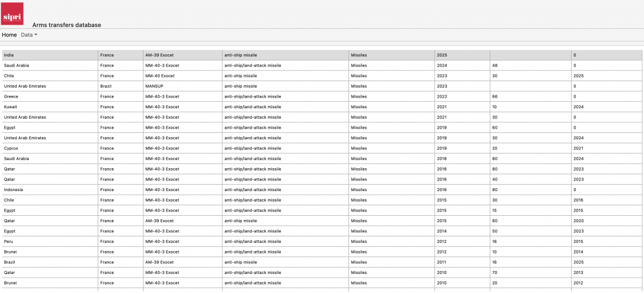644x294 pixels.
Task: Click the 2012 delivery year in last Brunei row
Action: click(606, 283)
